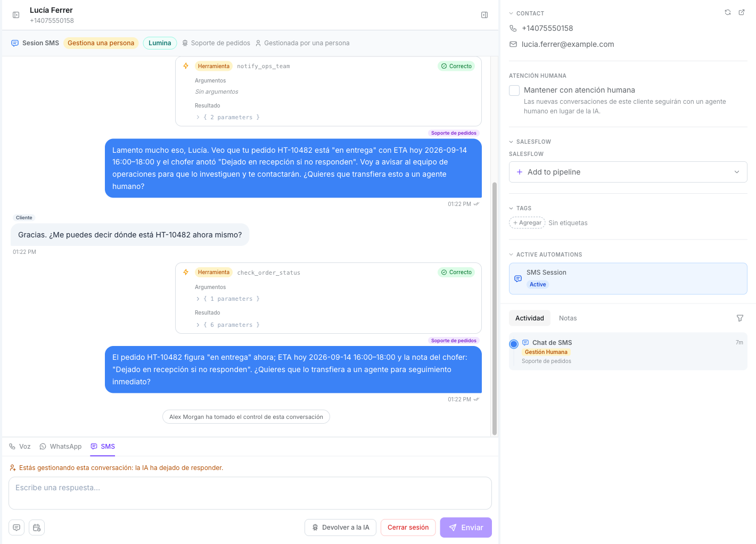This screenshot has width=756, height=544.
Task: Select the SMS channel tab
Action: click(x=103, y=447)
